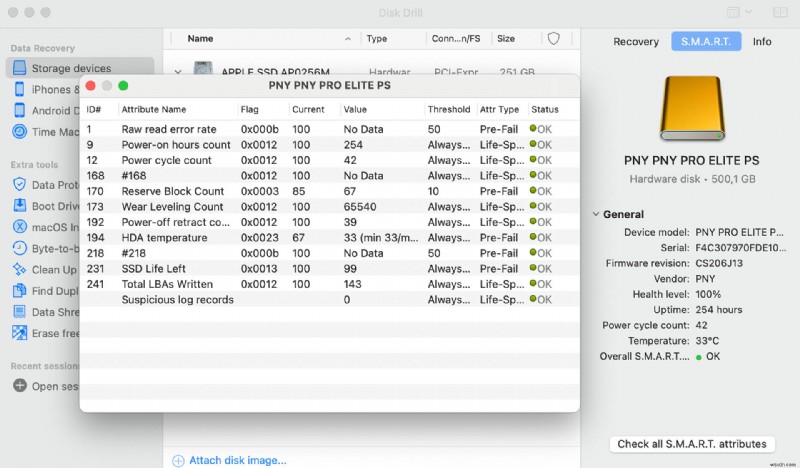Collapse the APPLE SSD disk row
This screenshot has height=468, width=800.
click(x=178, y=72)
